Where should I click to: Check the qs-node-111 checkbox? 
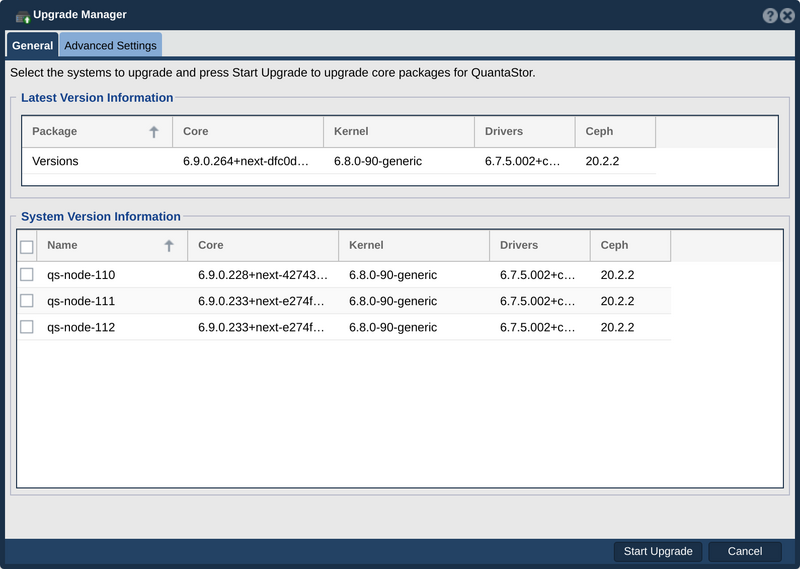point(27,301)
